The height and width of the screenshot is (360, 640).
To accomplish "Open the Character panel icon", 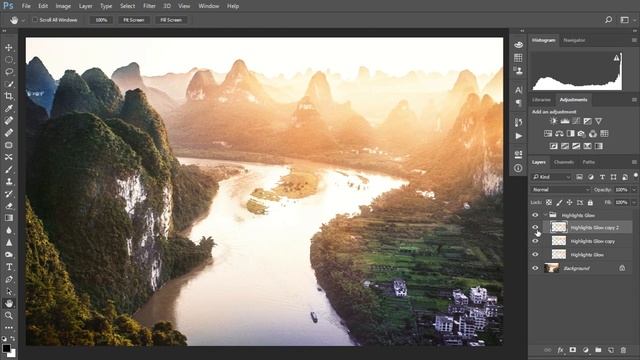I will [518, 90].
